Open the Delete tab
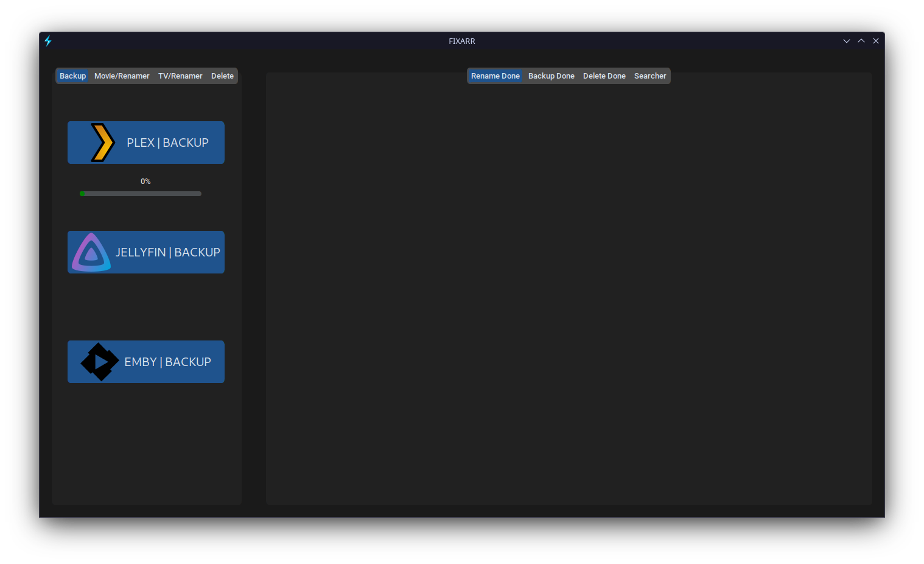 [222, 76]
